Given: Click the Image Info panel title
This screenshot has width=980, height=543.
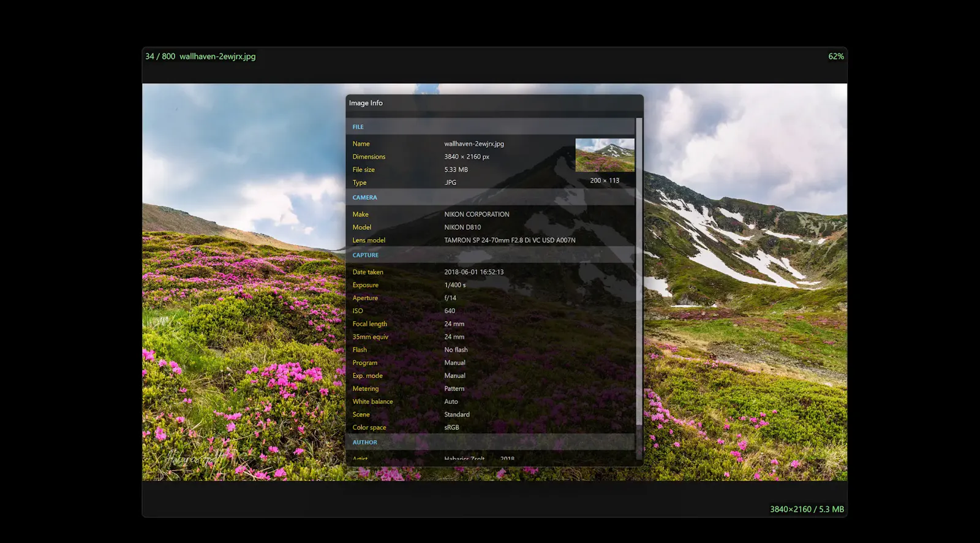Looking at the screenshot, I should pos(366,103).
